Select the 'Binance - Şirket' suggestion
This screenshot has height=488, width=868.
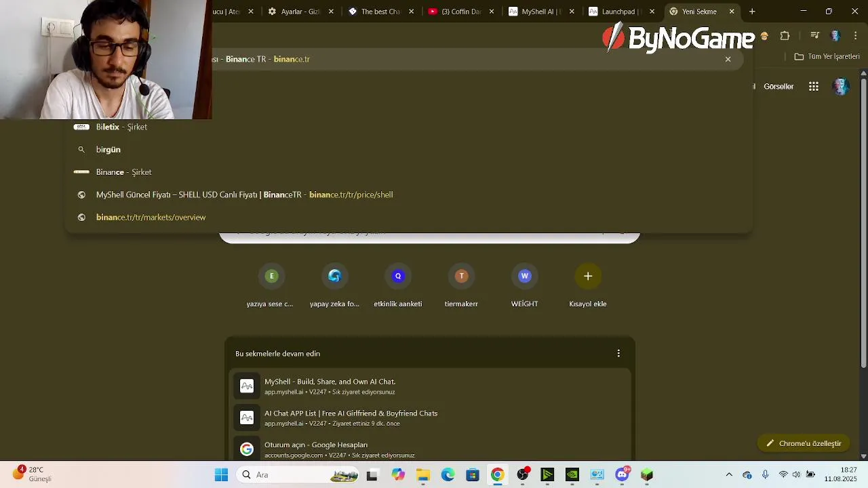click(x=409, y=172)
